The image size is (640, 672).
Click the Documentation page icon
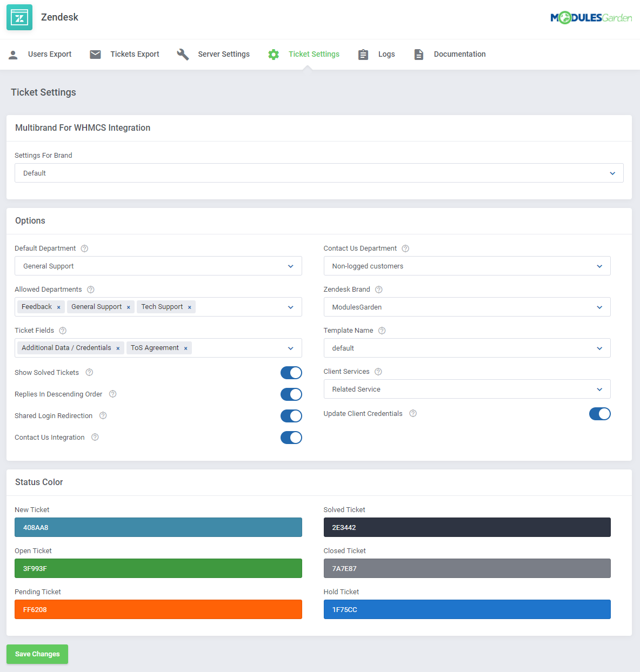[x=418, y=54]
